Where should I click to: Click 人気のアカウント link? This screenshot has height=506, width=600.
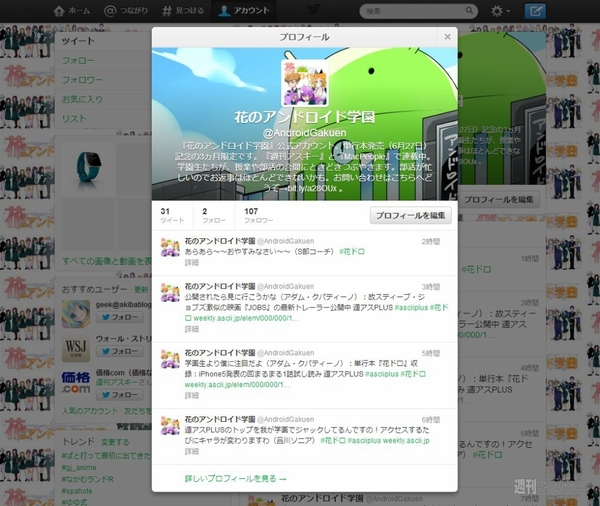pyautogui.click(x=90, y=411)
